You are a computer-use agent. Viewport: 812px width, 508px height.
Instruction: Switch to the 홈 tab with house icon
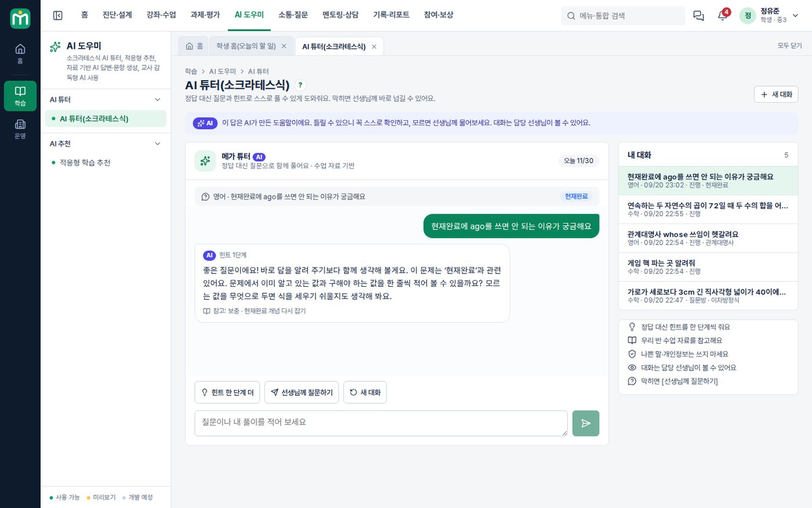(x=194, y=46)
